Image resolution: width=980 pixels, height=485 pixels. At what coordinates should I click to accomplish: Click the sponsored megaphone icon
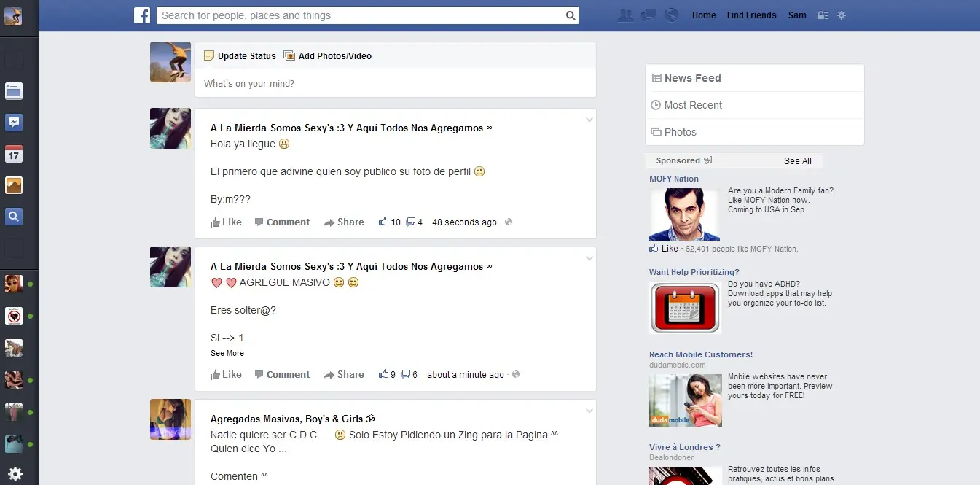707,160
